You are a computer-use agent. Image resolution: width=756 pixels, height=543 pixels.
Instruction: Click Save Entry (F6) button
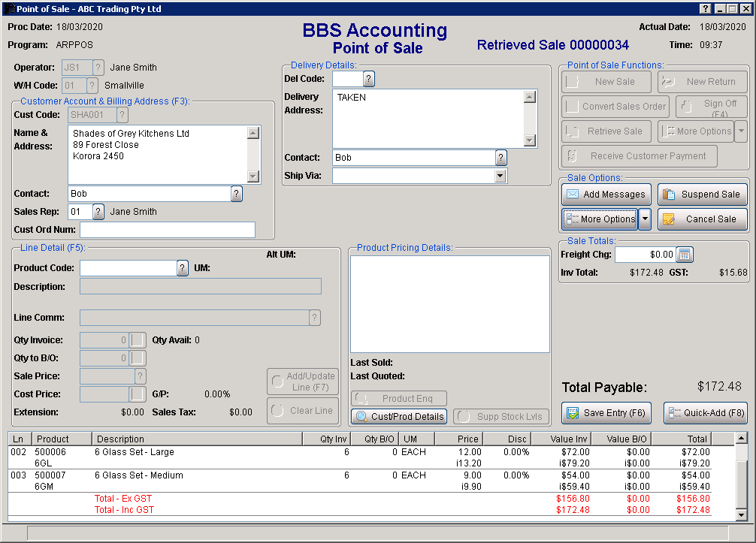605,413
